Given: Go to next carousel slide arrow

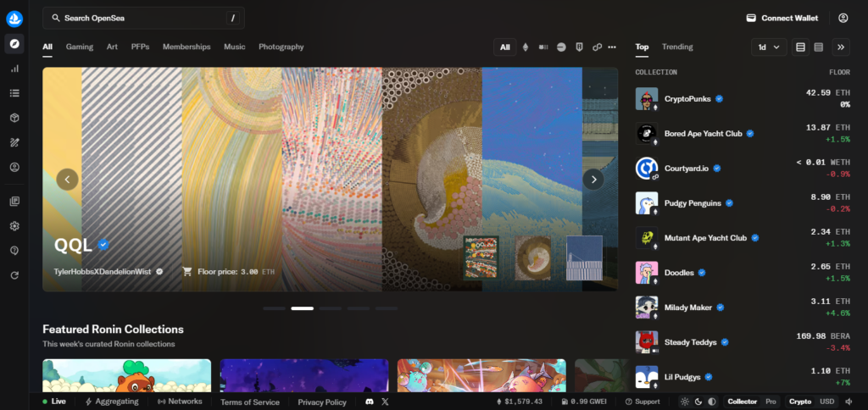Looking at the screenshot, I should [593, 180].
